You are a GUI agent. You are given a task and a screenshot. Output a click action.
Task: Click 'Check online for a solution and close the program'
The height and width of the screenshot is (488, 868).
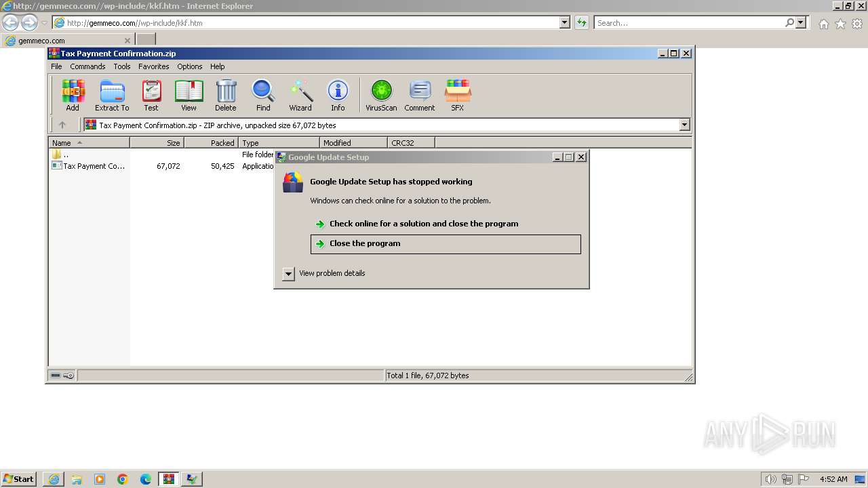tap(424, 224)
